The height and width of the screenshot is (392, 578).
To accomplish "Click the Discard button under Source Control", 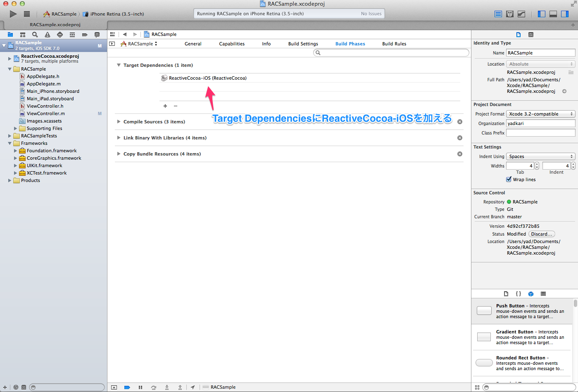I will [x=542, y=234].
